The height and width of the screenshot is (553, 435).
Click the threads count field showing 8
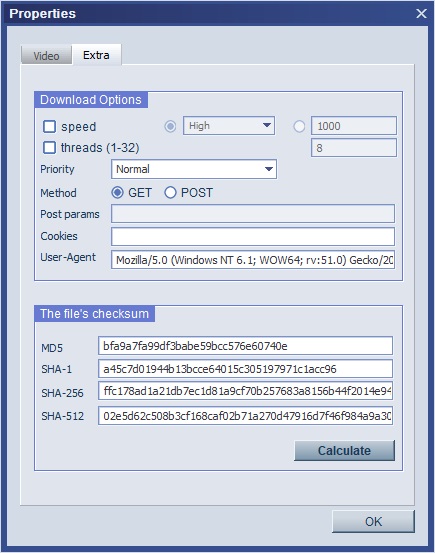354,147
